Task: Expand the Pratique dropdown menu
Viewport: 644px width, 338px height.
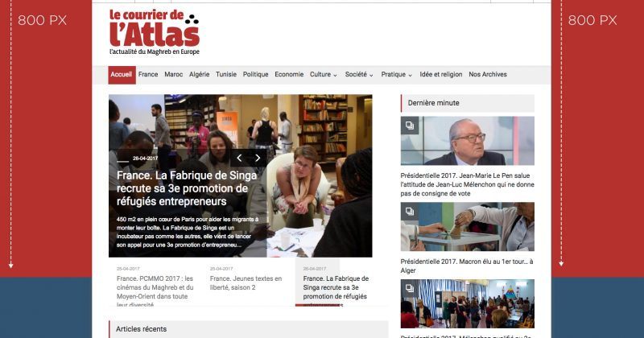Action: pyautogui.click(x=396, y=74)
